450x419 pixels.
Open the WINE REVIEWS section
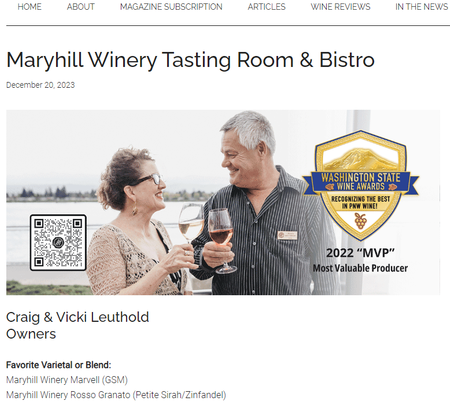point(340,7)
